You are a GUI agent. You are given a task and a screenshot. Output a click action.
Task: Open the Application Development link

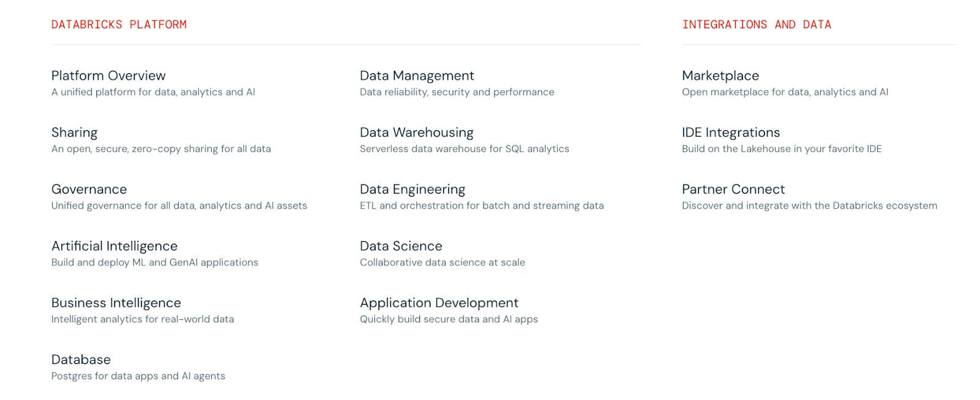pos(439,303)
